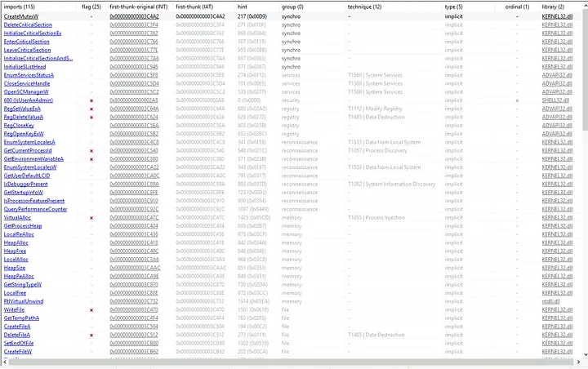Screen dimensions: 588x369
Task: Open the CreateMutexW import link
Action: click(21, 16)
